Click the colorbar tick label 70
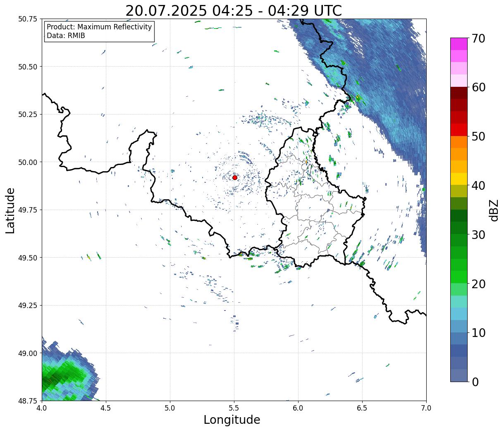The height and width of the screenshot is (430, 504). pos(478,38)
